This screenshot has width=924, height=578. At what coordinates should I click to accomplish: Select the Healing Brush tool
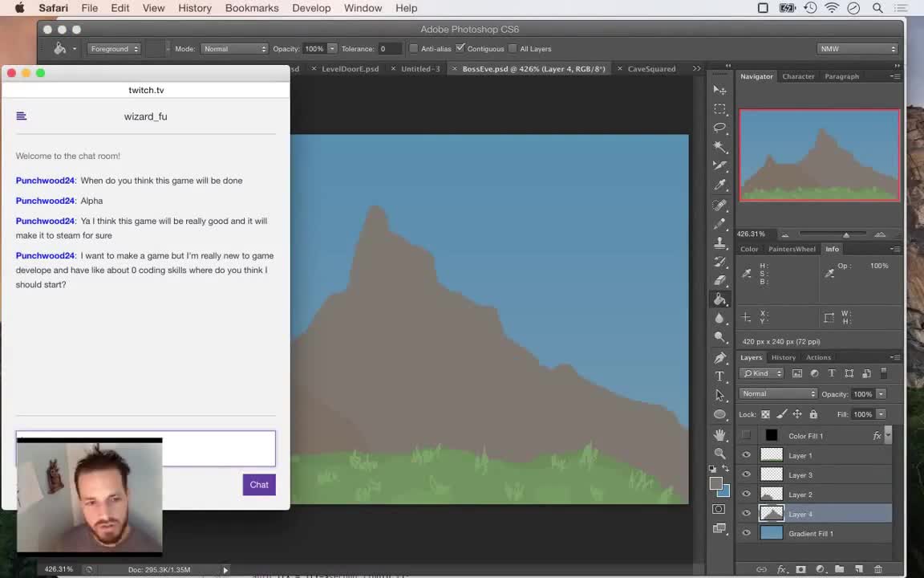(x=719, y=205)
